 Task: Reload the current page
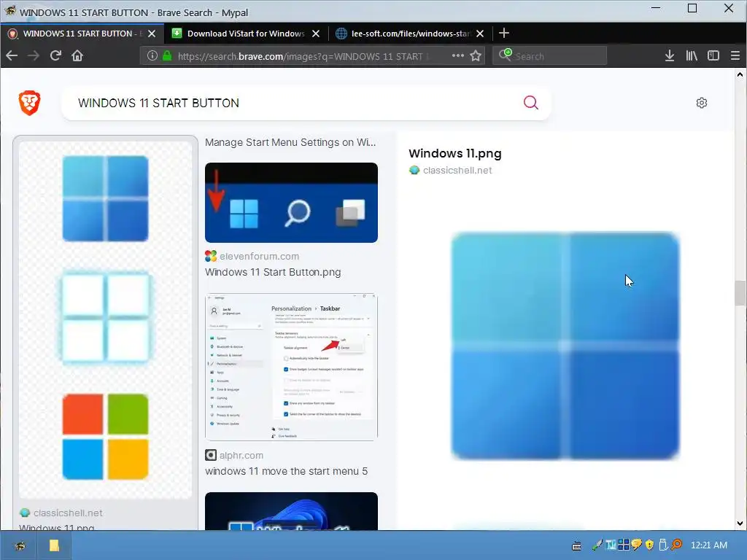point(55,55)
